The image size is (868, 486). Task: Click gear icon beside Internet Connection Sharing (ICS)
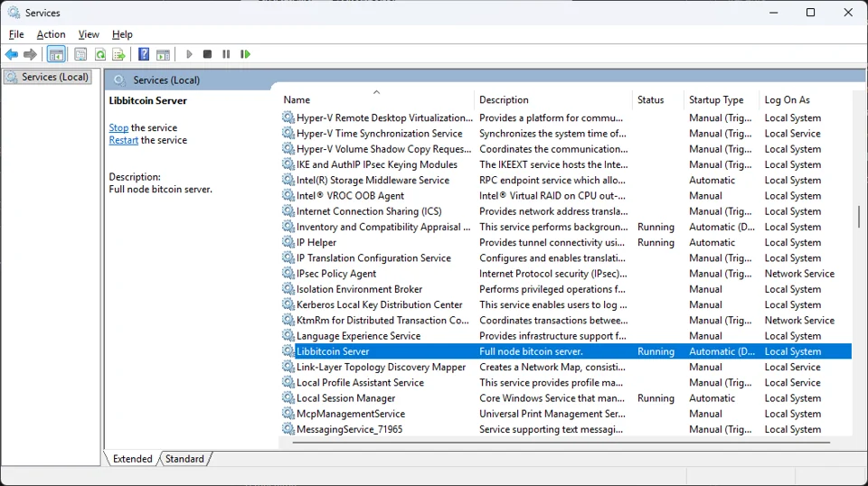pyautogui.click(x=288, y=211)
